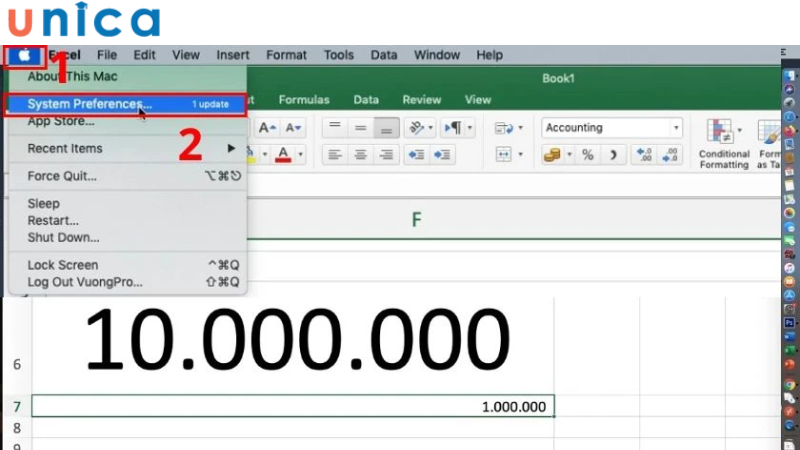The image size is (800, 450).
Task: Click the increase font size icon
Action: click(267, 128)
